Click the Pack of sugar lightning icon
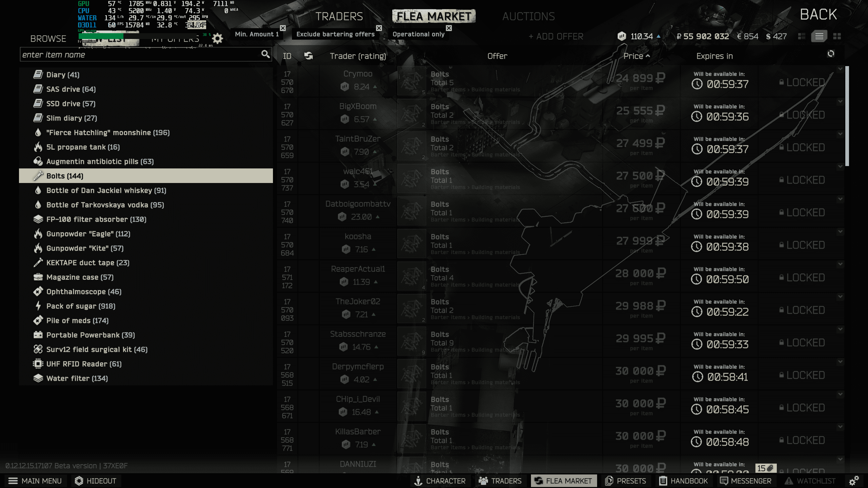Image resolution: width=868 pixels, height=488 pixels. point(38,306)
